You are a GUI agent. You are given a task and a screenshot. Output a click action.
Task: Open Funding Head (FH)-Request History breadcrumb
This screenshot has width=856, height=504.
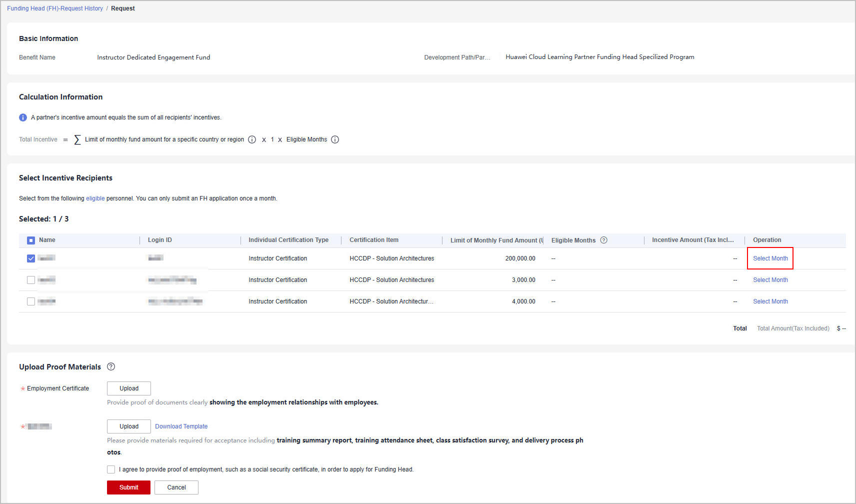pos(55,8)
